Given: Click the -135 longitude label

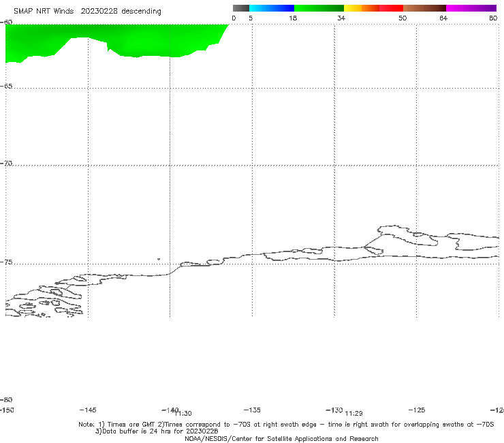Looking at the screenshot, I should pyautogui.click(x=252, y=410).
